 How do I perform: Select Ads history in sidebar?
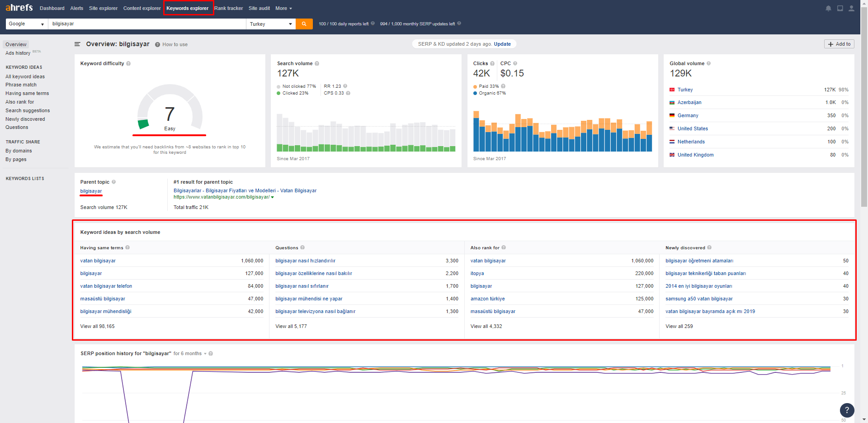[18, 53]
